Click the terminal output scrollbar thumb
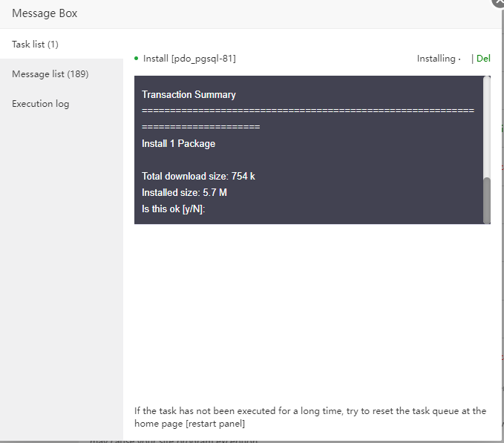The height and width of the screenshot is (443, 504). (487, 200)
